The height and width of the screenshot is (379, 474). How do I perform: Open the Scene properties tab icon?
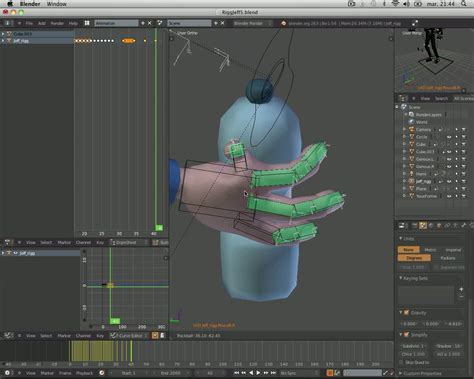(x=423, y=226)
